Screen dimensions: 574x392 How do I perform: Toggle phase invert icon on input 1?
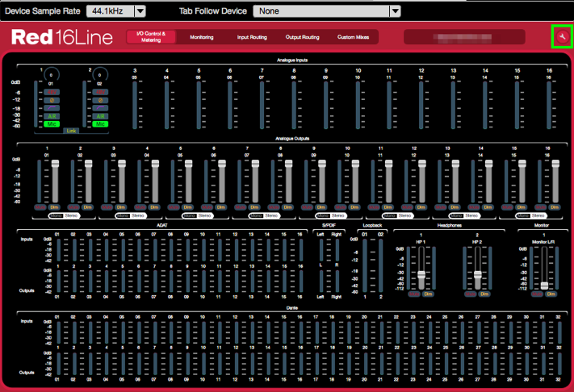coord(51,100)
